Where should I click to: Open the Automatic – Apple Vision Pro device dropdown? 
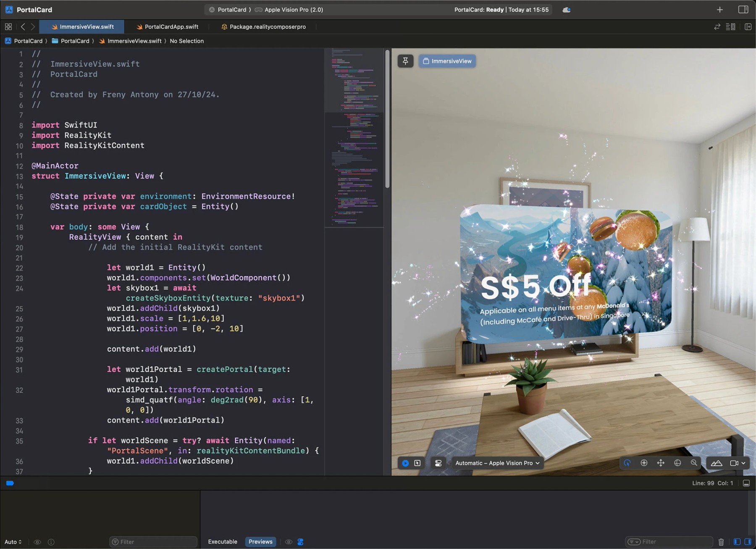pyautogui.click(x=497, y=463)
